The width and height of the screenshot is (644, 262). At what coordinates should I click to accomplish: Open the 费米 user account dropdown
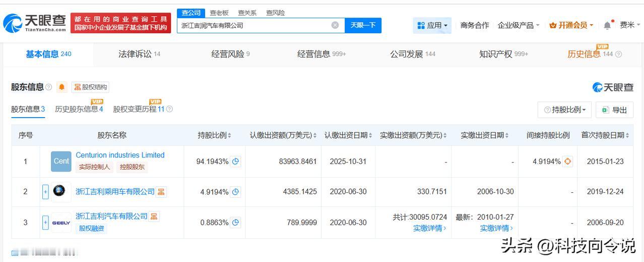coord(630,25)
